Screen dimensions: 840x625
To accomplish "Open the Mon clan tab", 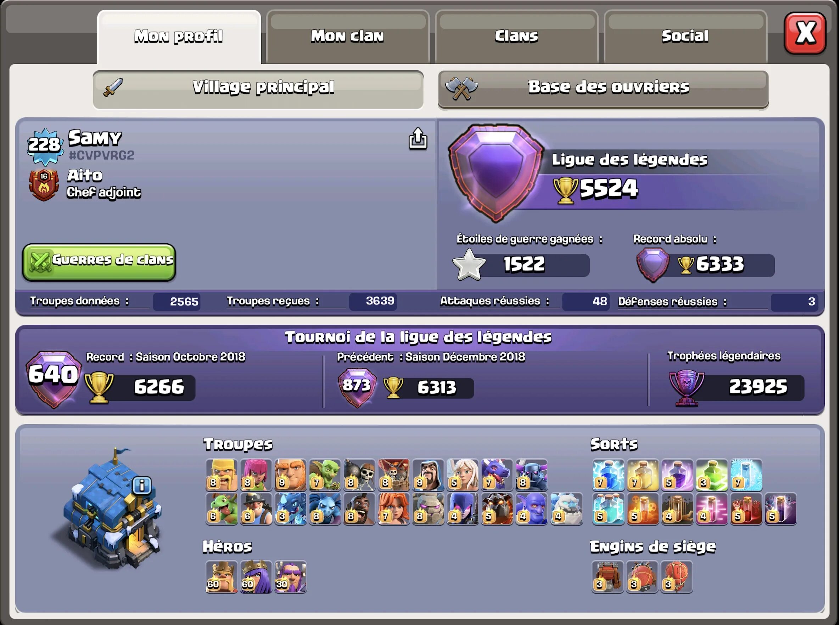I will tap(347, 37).
